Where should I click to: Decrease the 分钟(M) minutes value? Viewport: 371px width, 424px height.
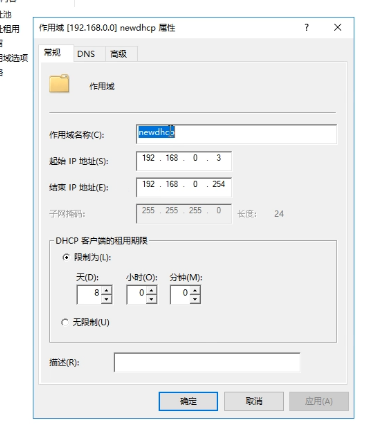(x=195, y=299)
